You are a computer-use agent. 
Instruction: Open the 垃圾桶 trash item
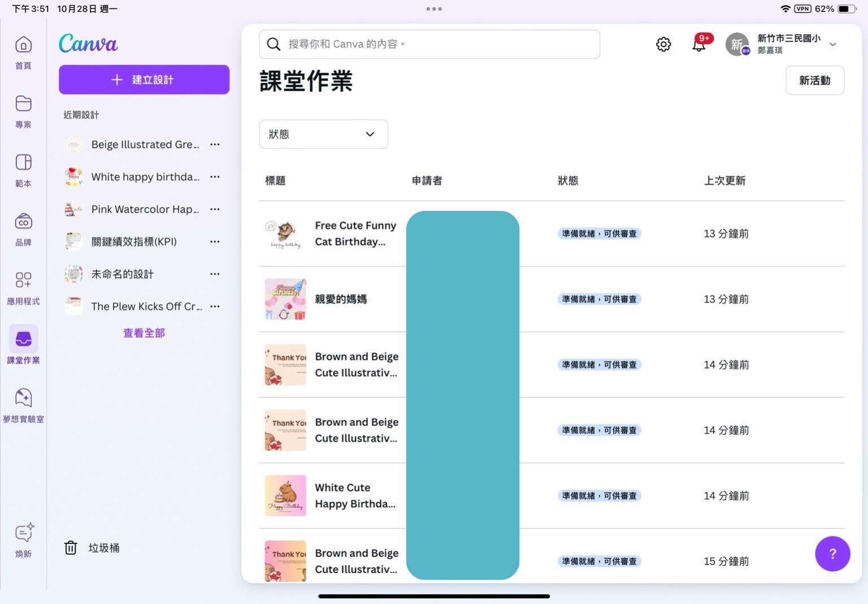click(x=92, y=547)
